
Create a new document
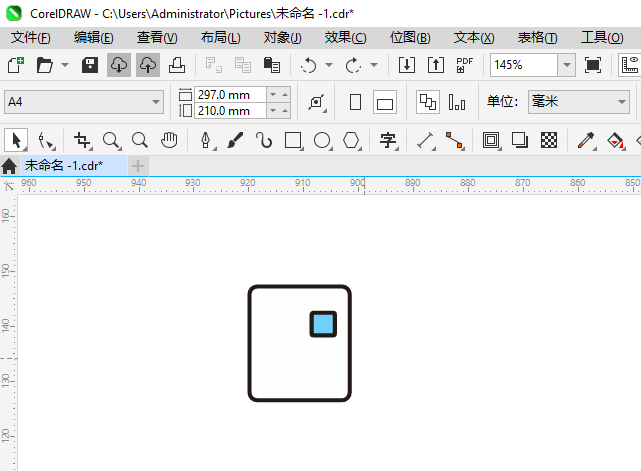tap(16, 65)
